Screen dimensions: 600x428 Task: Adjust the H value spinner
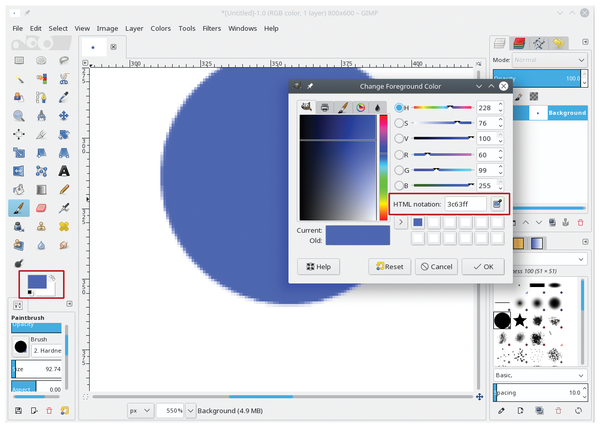(x=501, y=108)
